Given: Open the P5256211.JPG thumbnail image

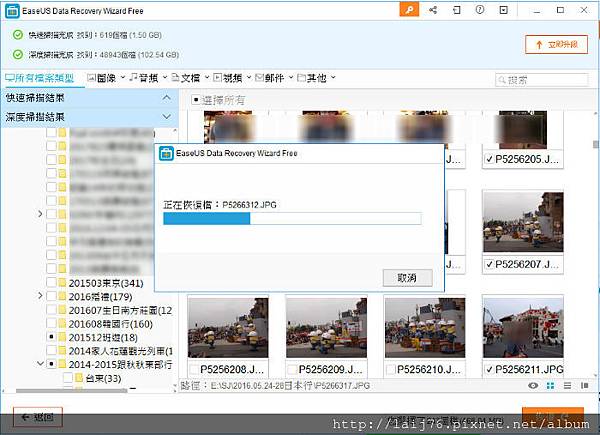Looking at the screenshot, I should 523,328.
